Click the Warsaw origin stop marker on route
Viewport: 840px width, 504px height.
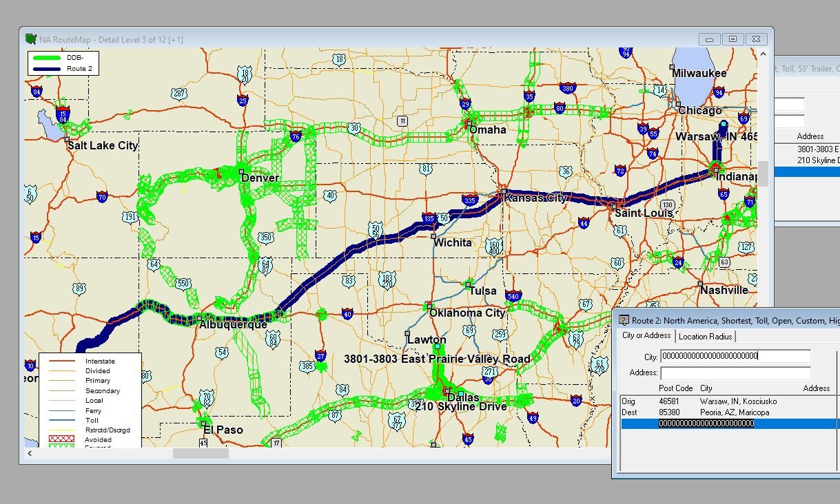(x=723, y=125)
